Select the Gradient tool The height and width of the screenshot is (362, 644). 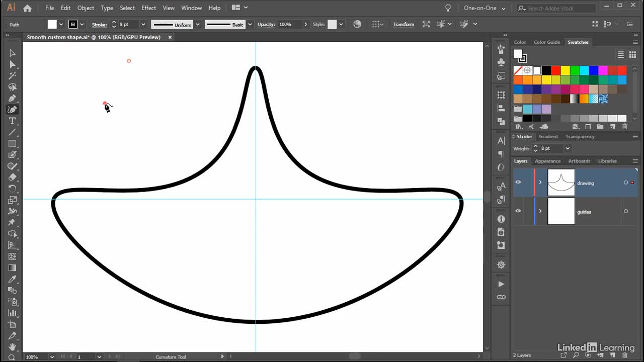tap(12, 268)
